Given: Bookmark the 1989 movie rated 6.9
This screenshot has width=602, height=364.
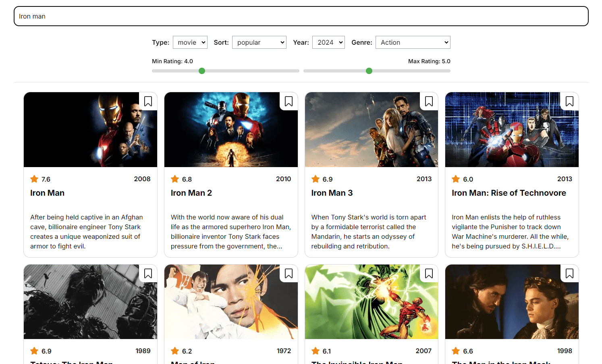Looking at the screenshot, I should [148, 274].
